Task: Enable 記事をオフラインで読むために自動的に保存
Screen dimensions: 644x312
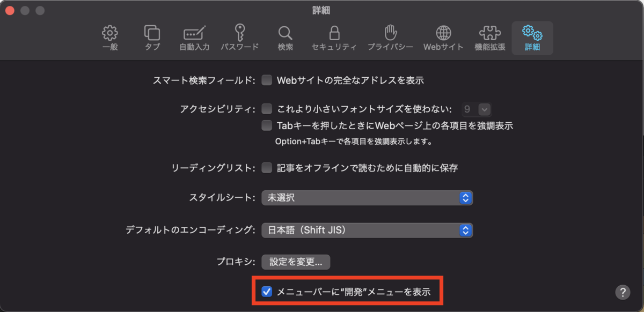Action: pos(267,167)
